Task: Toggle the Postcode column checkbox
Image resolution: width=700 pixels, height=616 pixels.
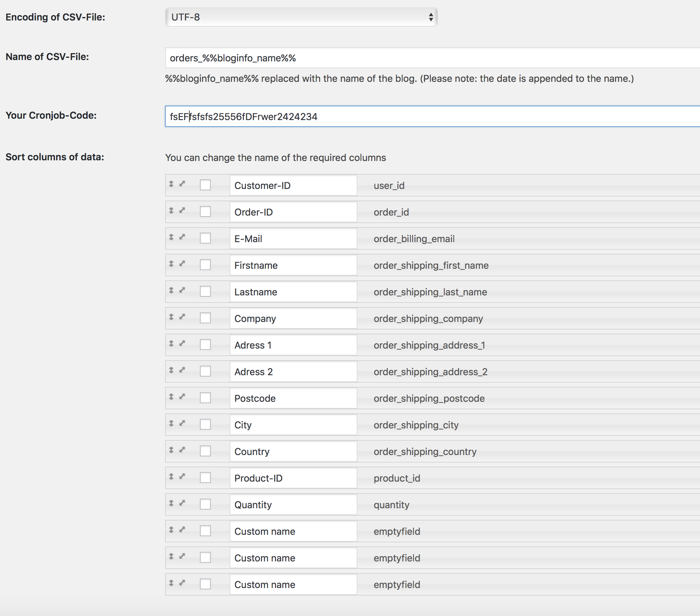Action: [x=205, y=398]
